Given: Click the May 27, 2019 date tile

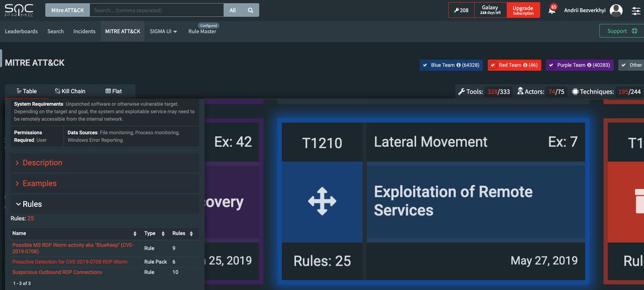Looking at the screenshot, I should click(476, 261).
